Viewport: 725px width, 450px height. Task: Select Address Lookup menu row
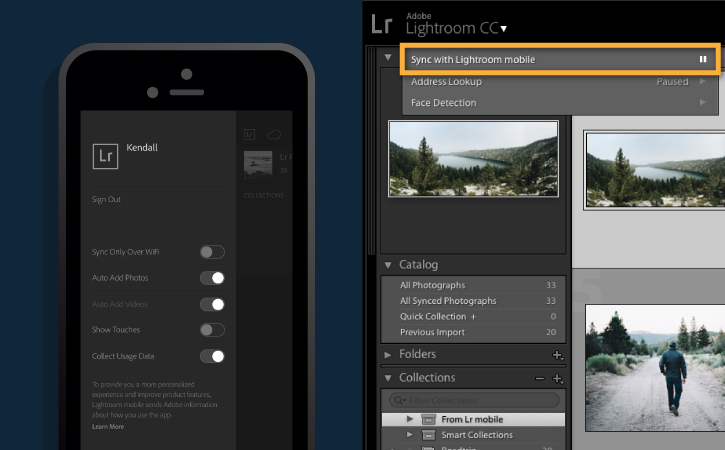[560, 81]
